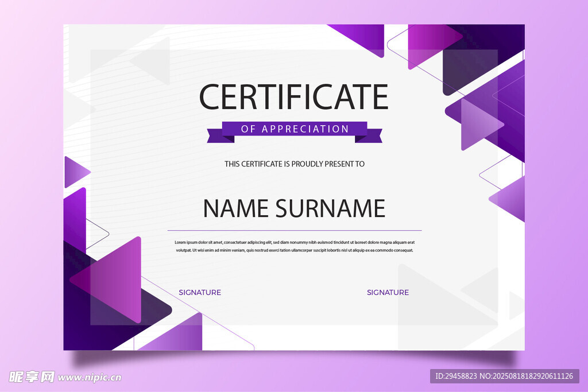Select the "NAME SURNAME" placeholder text

pyautogui.click(x=294, y=208)
